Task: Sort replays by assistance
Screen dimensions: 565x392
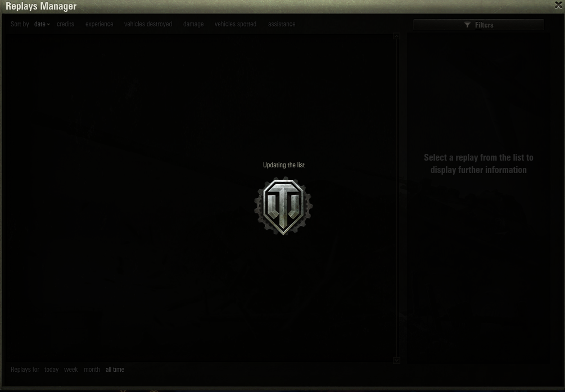Action: [x=282, y=24]
